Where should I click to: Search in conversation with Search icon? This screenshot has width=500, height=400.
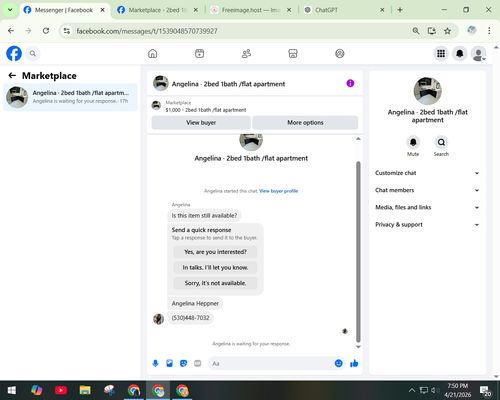click(441, 142)
